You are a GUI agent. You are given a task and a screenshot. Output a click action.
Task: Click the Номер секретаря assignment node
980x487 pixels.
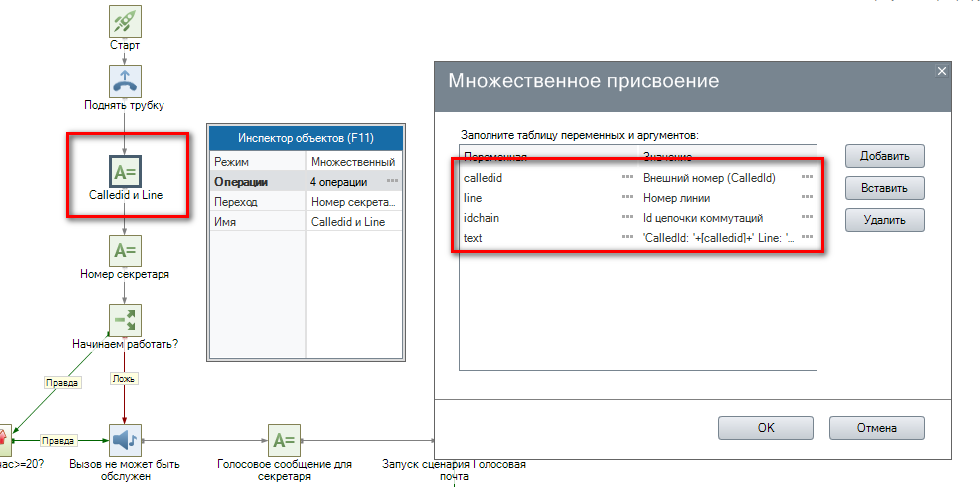point(125,250)
